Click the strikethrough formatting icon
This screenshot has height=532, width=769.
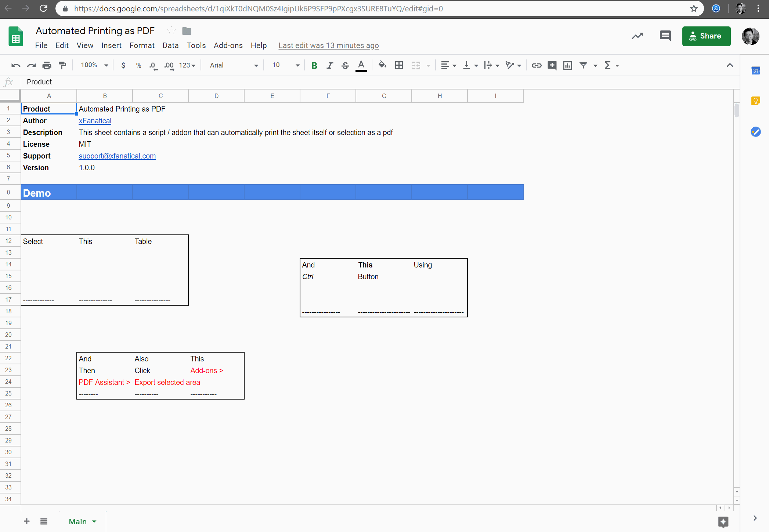click(x=345, y=65)
